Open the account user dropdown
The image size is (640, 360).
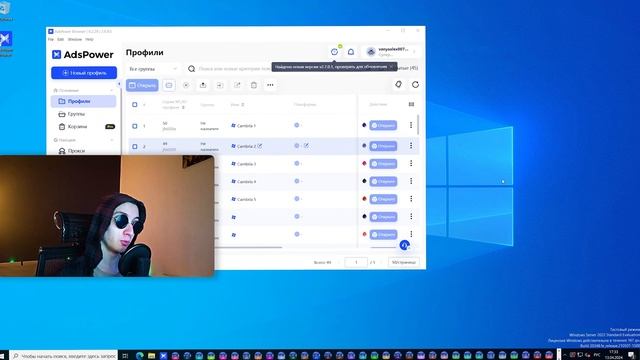[x=391, y=51]
